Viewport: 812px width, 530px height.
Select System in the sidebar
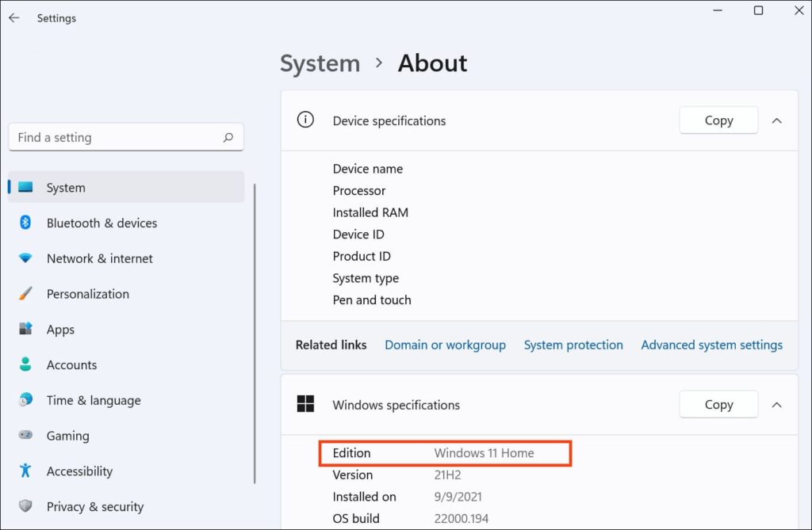coord(66,188)
